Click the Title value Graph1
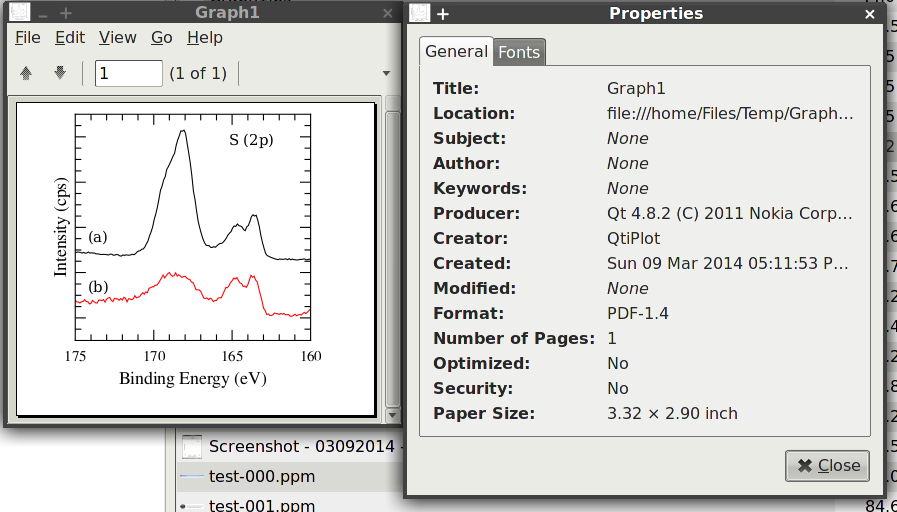The height and width of the screenshot is (512, 897). (636, 89)
